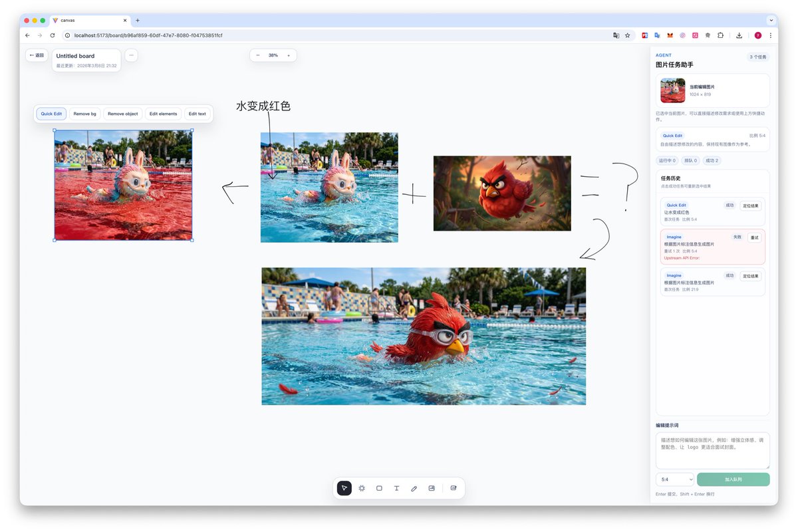
Task: Select the Remove object action
Action: click(x=123, y=114)
